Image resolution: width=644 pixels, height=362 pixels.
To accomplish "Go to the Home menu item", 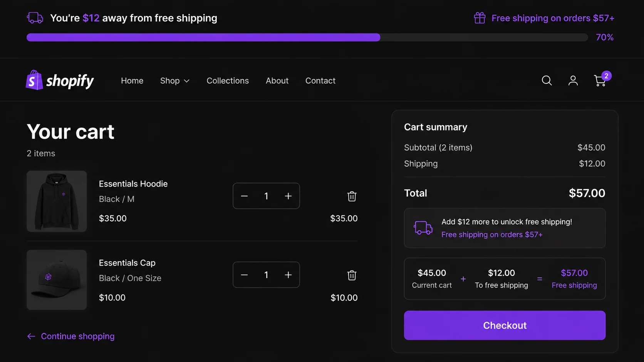I will (132, 81).
